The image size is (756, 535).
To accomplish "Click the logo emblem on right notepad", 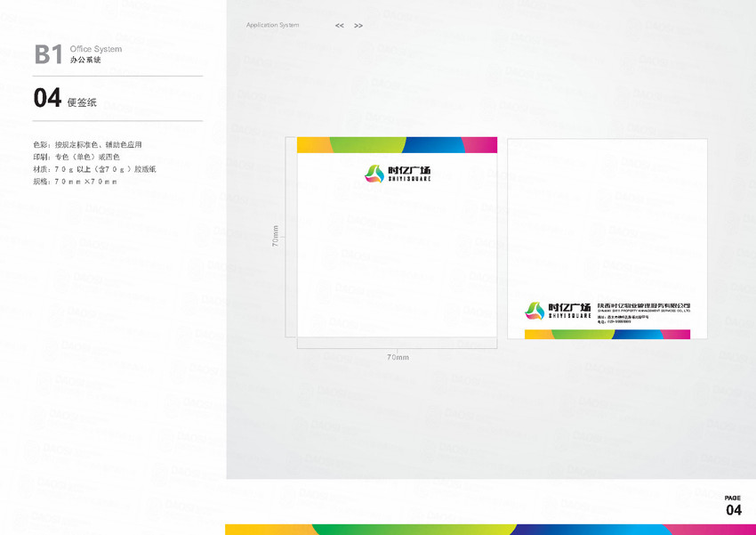I will click(x=534, y=310).
